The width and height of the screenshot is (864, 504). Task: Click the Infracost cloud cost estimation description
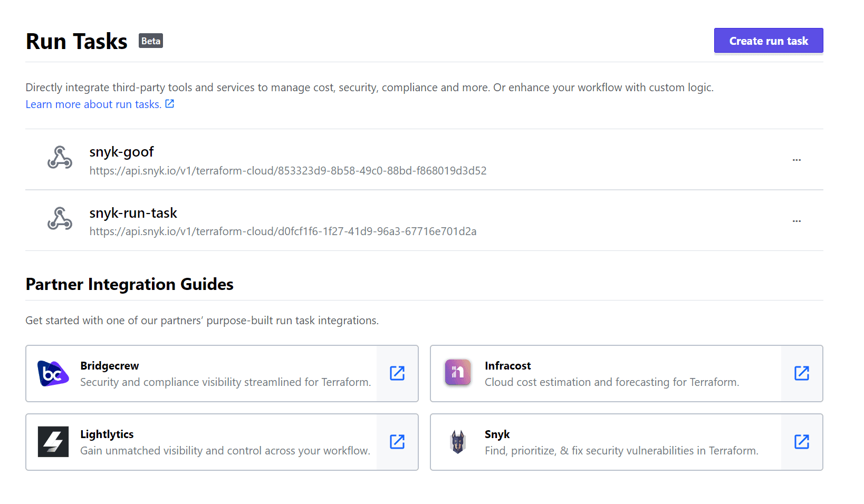612,382
